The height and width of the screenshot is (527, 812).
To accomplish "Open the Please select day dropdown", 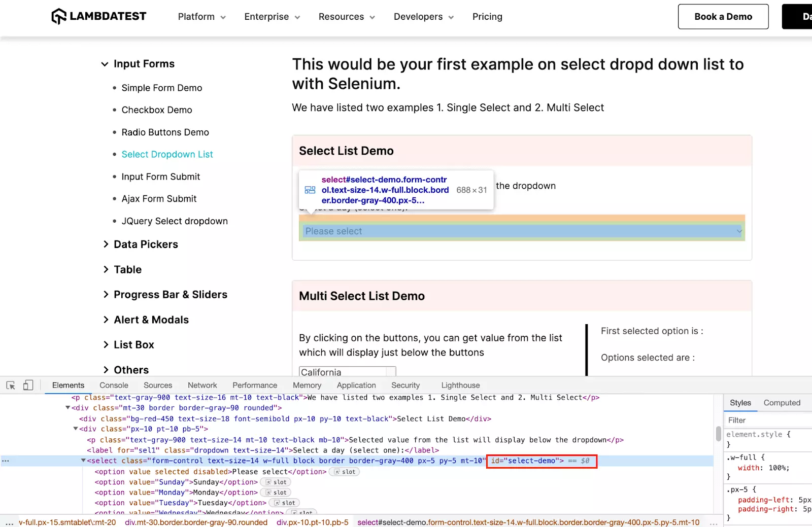I will tap(522, 231).
